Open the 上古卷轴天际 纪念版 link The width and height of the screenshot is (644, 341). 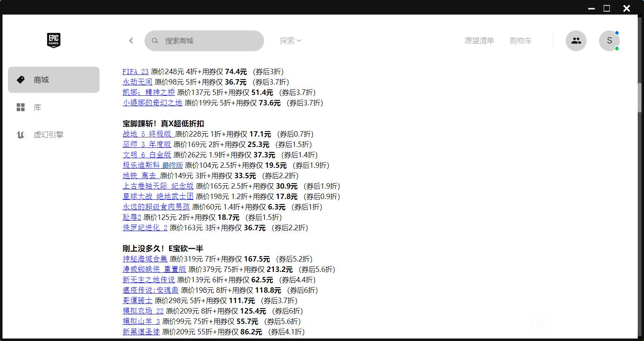[158, 186]
